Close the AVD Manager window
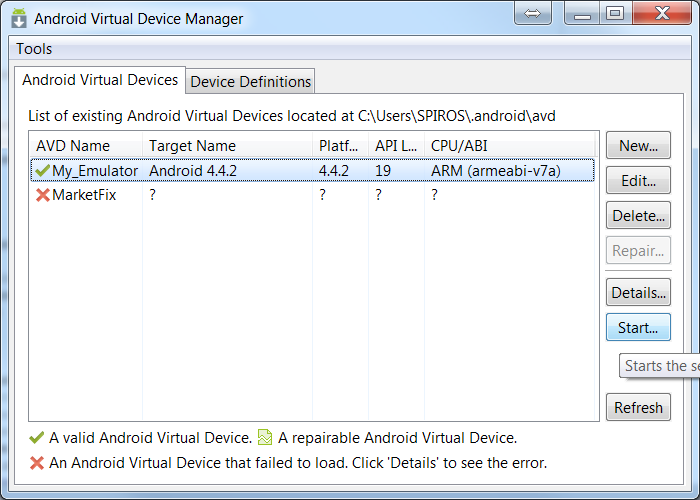This screenshot has width=700, height=500. (x=662, y=13)
